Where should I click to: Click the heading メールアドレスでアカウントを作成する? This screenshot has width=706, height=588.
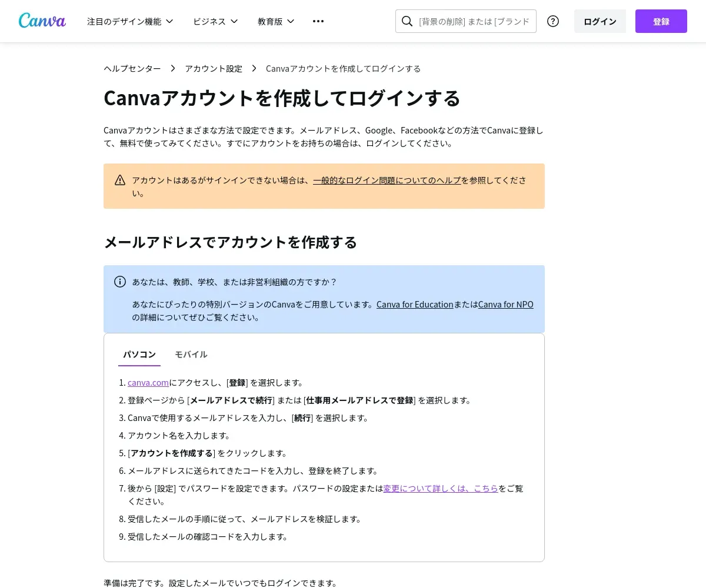[x=231, y=242]
